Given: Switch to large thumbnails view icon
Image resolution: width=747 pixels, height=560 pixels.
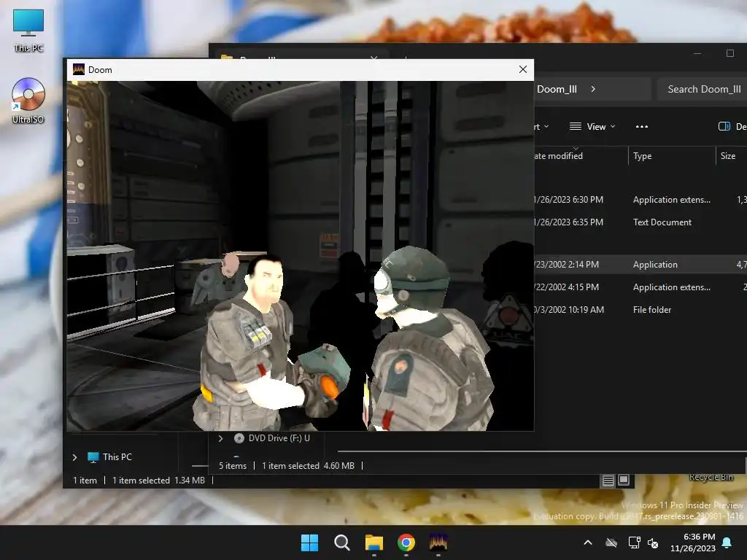Looking at the screenshot, I should coord(624,480).
